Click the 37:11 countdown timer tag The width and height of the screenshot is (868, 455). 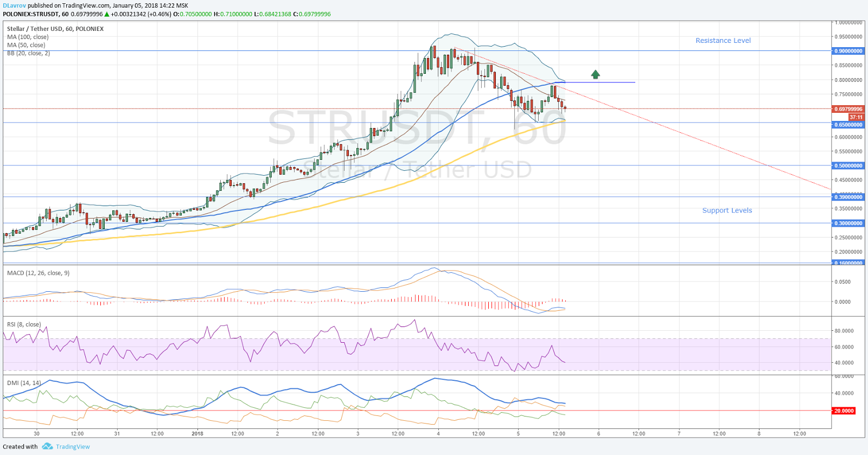point(856,117)
